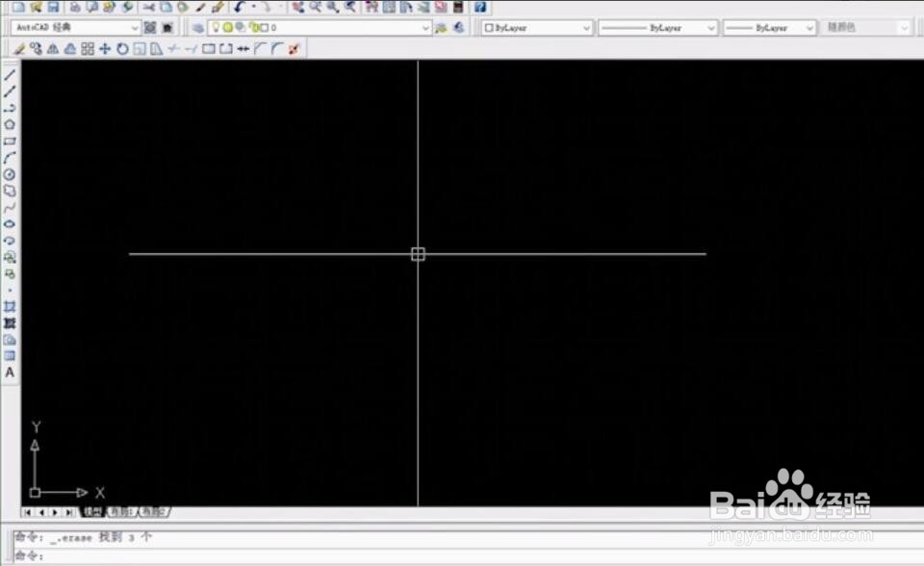Select the Circle draw tool
Screen dimensions: 924x566
pos(10,174)
